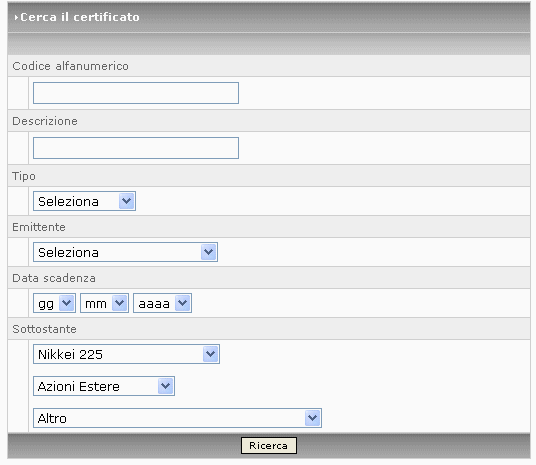Click the Emittente dropdown arrow icon
This screenshot has width=536, height=465.
pyautogui.click(x=209, y=252)
